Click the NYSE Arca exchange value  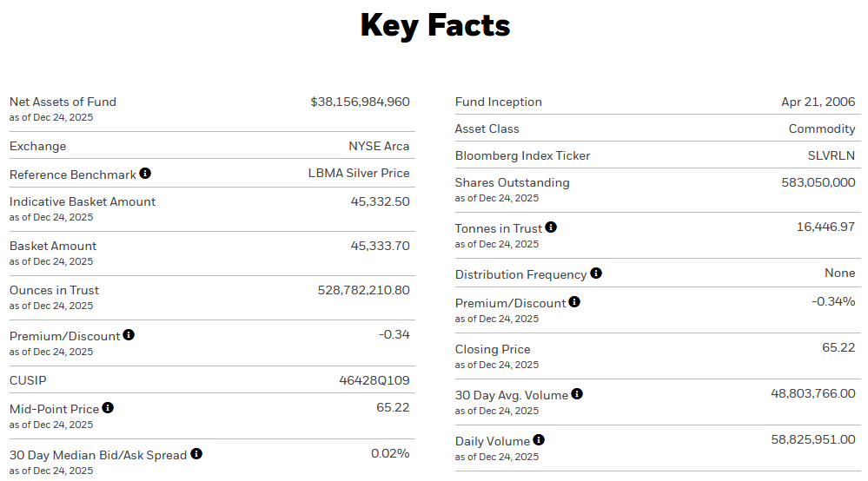pyautogui.click(x=379, y=146)
